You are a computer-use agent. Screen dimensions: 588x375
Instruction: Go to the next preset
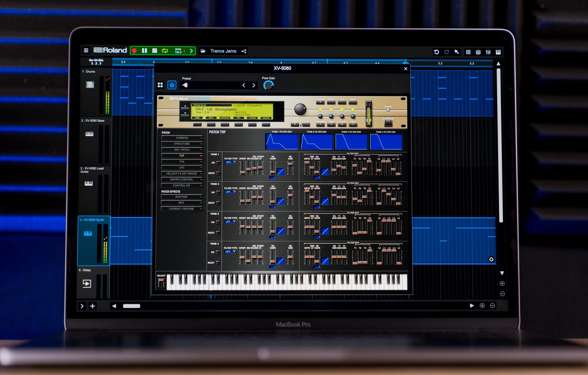254,85
